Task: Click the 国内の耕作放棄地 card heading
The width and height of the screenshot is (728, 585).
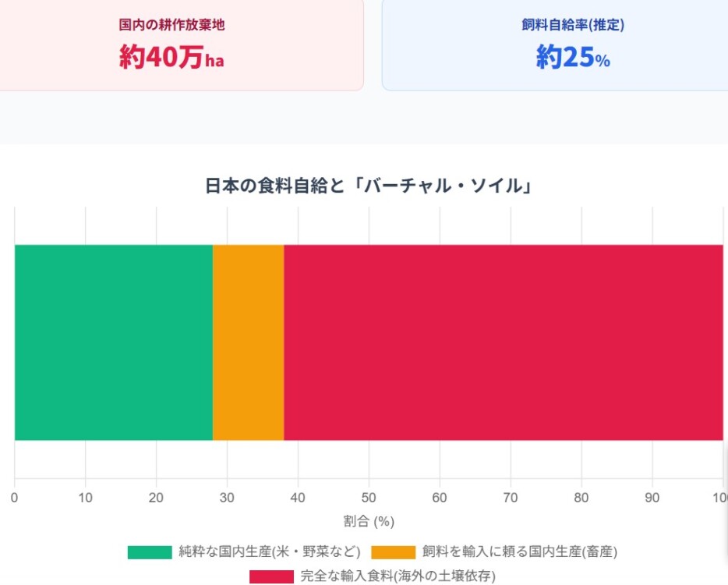Action: click(171, 24)
